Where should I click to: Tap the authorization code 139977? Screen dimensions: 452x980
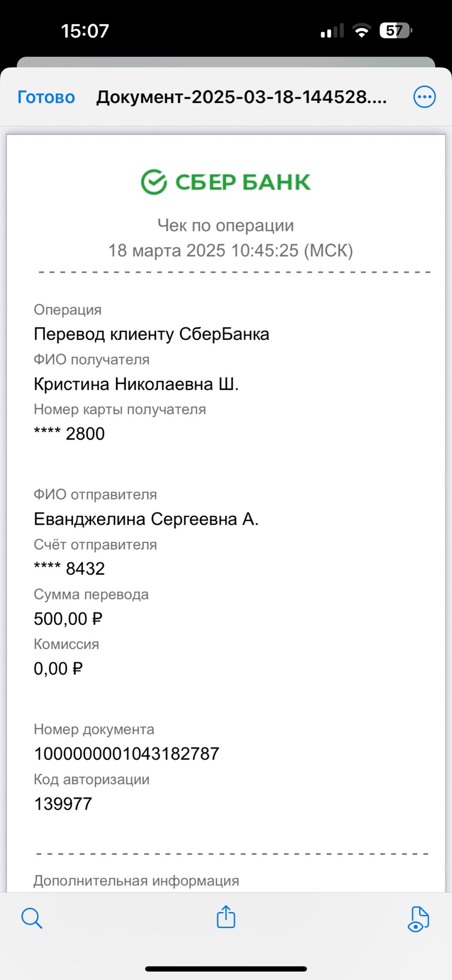point(63,804)
